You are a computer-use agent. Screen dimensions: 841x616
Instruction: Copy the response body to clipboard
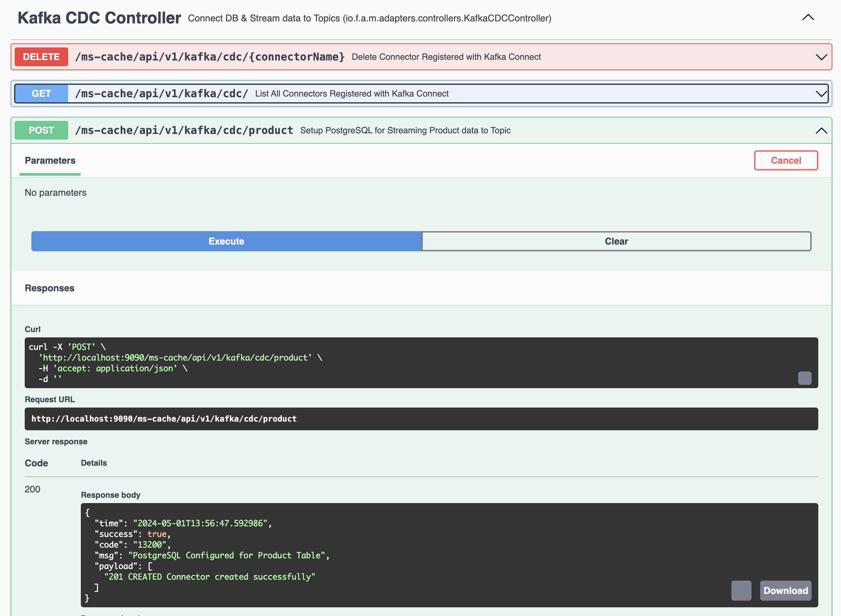(x=741, y=590)
